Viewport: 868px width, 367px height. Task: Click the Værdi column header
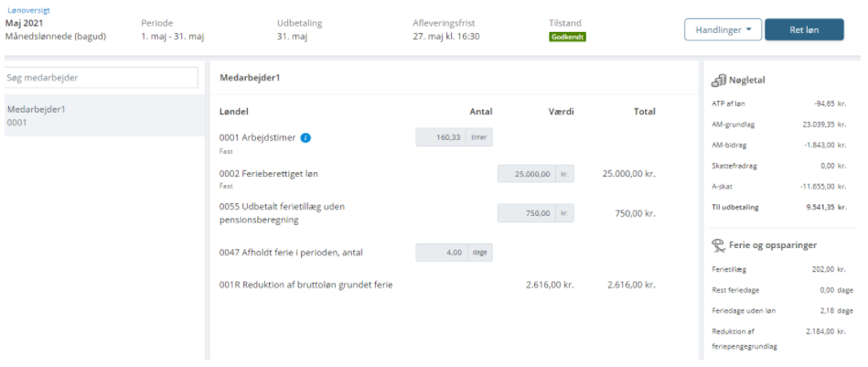561,112
